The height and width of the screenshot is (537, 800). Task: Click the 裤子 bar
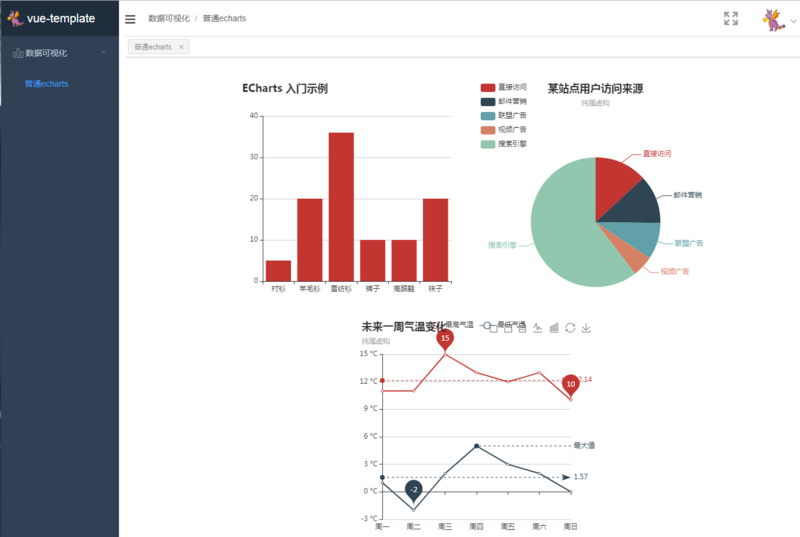(x=372, y=260)
